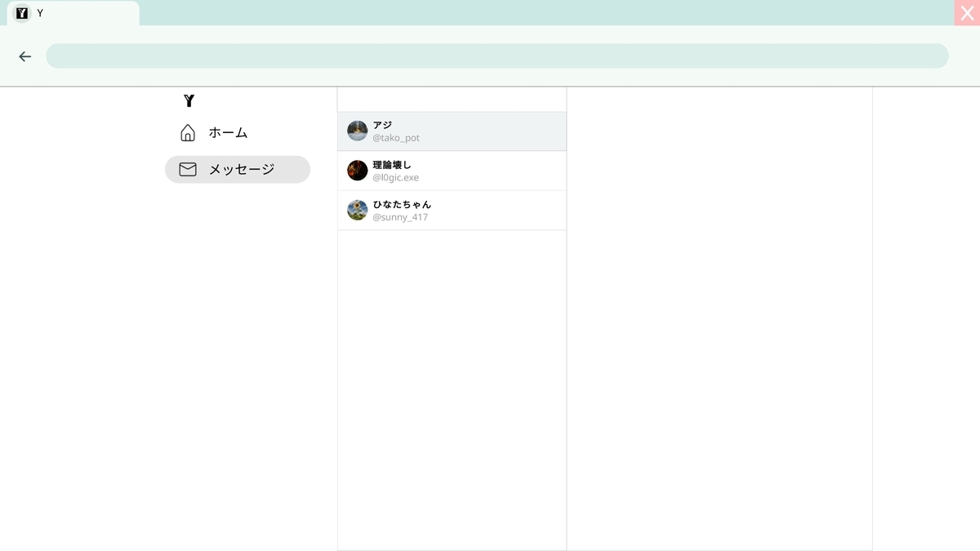Select the chat with 理論壊し

pos(452,170)
